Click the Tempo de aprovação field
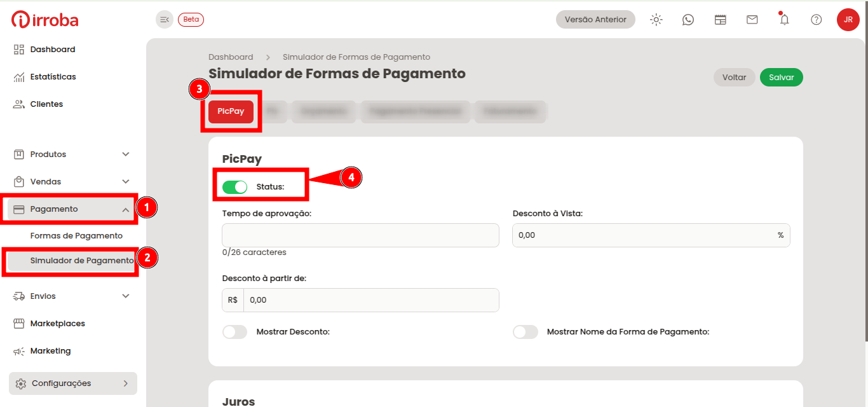The width and height of the screenshot is (868, 407). 360,235
